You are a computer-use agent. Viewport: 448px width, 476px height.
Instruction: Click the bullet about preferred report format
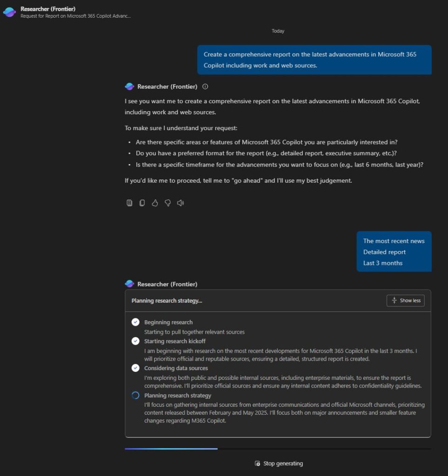point(267,153)
